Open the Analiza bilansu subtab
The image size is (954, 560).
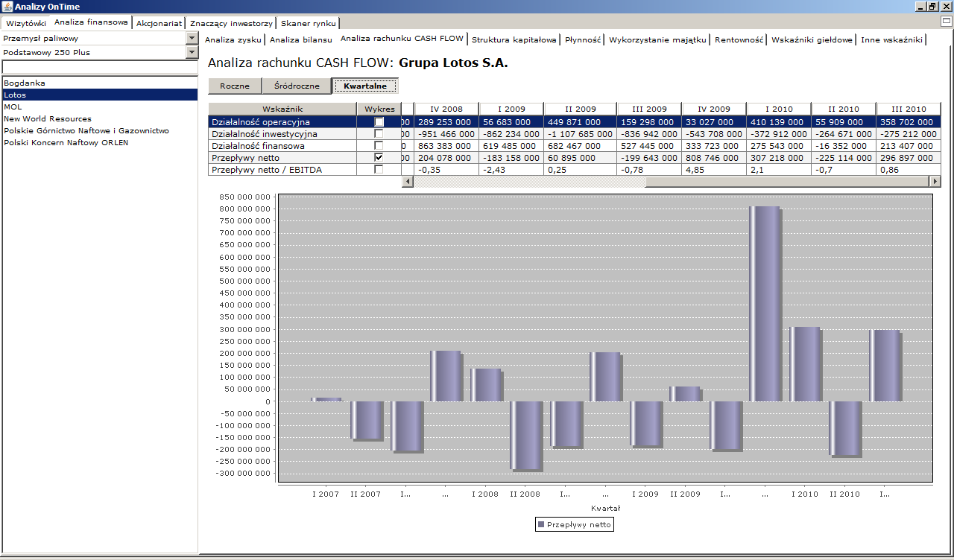click(300, 39)
